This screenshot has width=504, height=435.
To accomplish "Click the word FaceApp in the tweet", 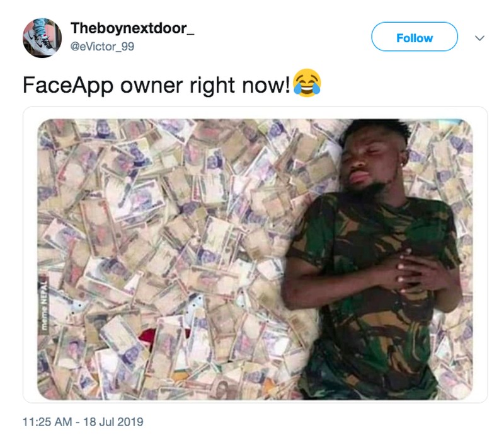I will point(68,85).
